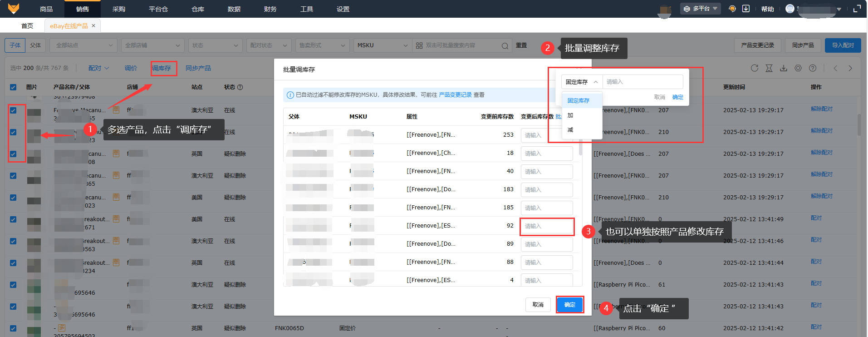
Task: Open column settings hexagon icon
Action: [x=798, y=68]
